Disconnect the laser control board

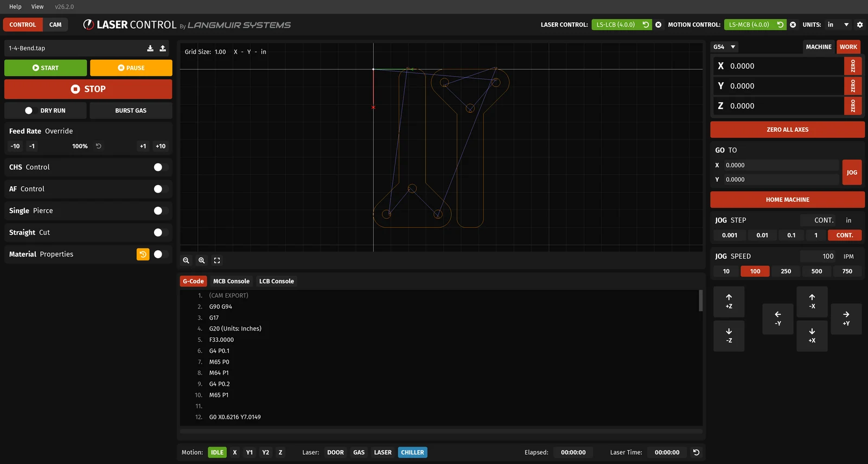pyautogui.click(x=659, y=25)
